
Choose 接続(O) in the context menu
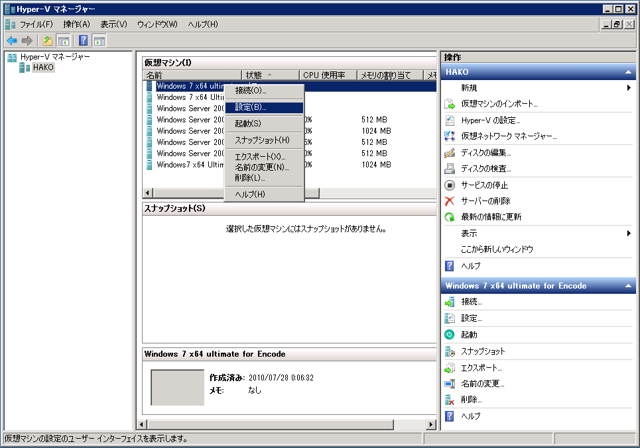pyautogui.click(x=264, y=91)
